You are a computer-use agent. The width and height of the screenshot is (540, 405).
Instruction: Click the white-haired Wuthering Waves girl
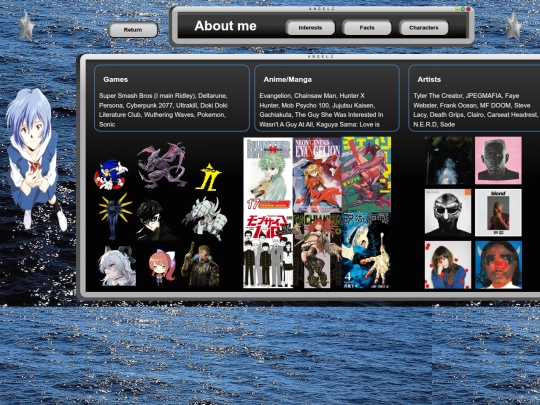coord(117,266)
